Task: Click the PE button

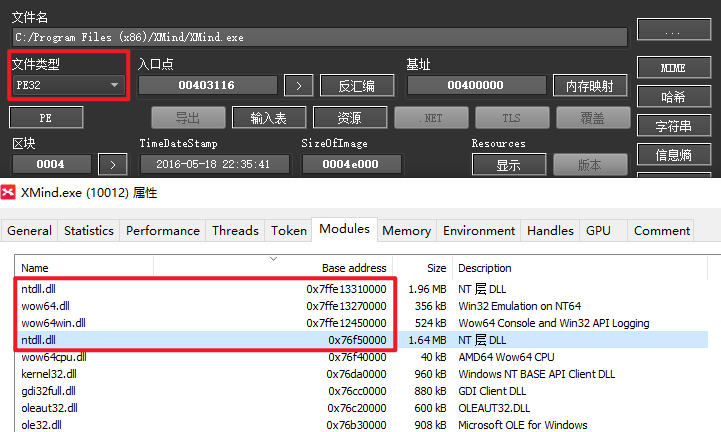Action: pyautogui.click(x=46, y=118)
